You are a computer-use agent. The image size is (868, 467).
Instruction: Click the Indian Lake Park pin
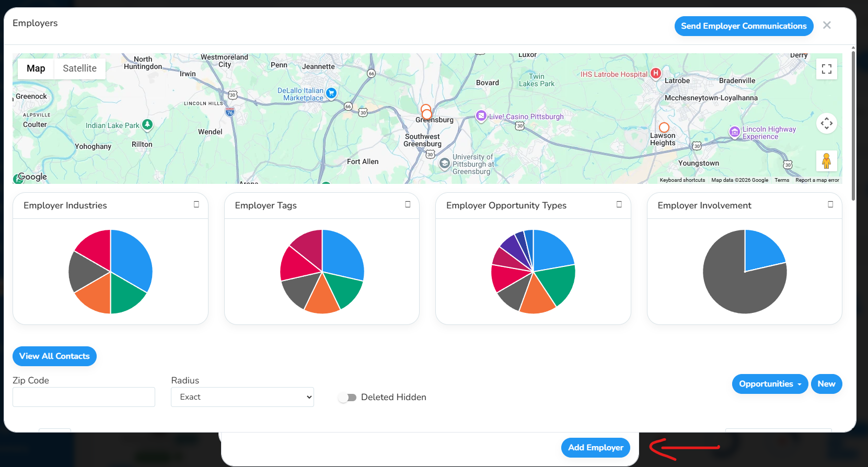click(147, 124)
